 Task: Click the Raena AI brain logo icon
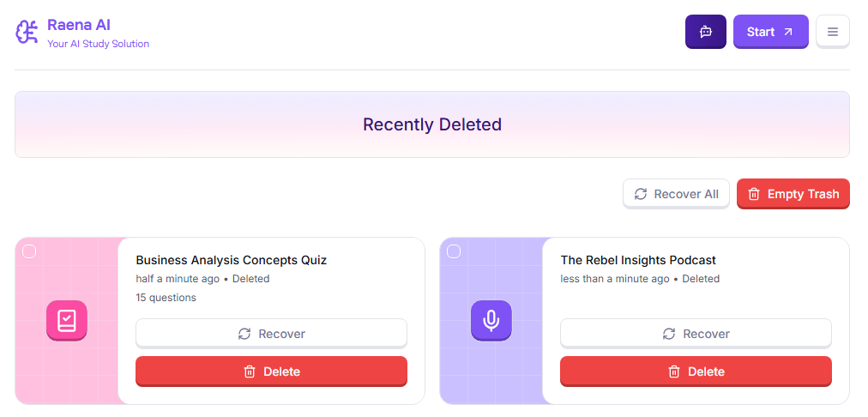[x=27, y=32]
